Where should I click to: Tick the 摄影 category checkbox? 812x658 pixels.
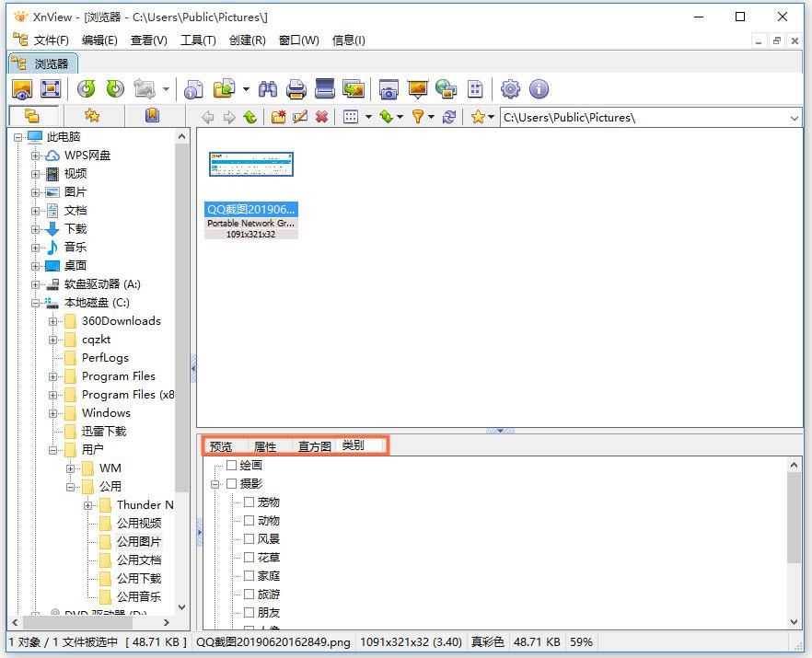click(x=231, y=483)
